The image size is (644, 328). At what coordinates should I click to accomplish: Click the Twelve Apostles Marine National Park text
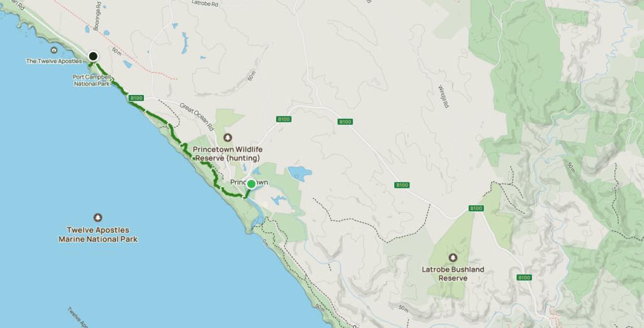[x=97, y=234]
